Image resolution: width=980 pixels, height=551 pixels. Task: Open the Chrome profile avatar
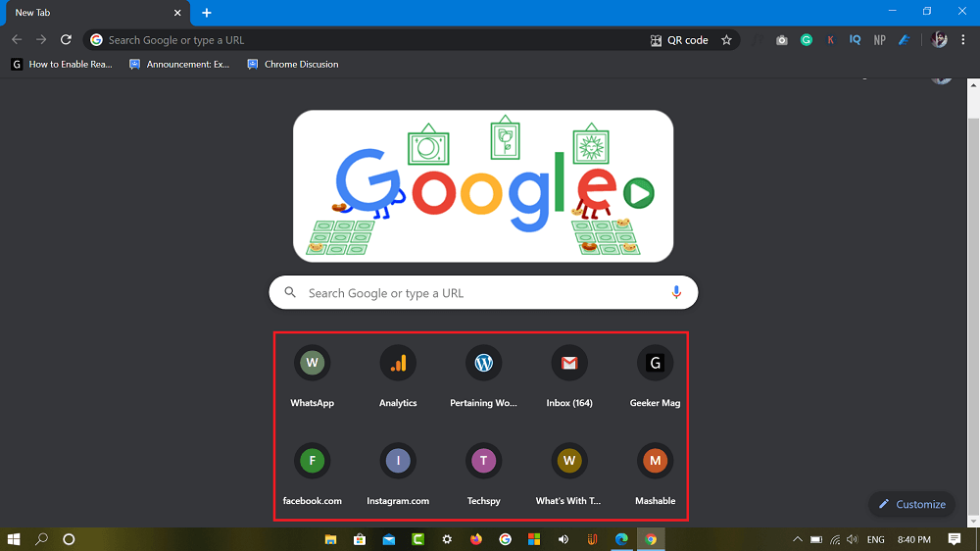pos(939,40)
